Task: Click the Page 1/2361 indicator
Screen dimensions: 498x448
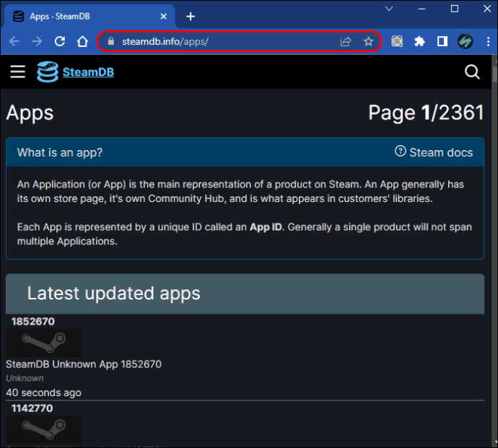Action: pyautogui.click(x=426, y=113)
